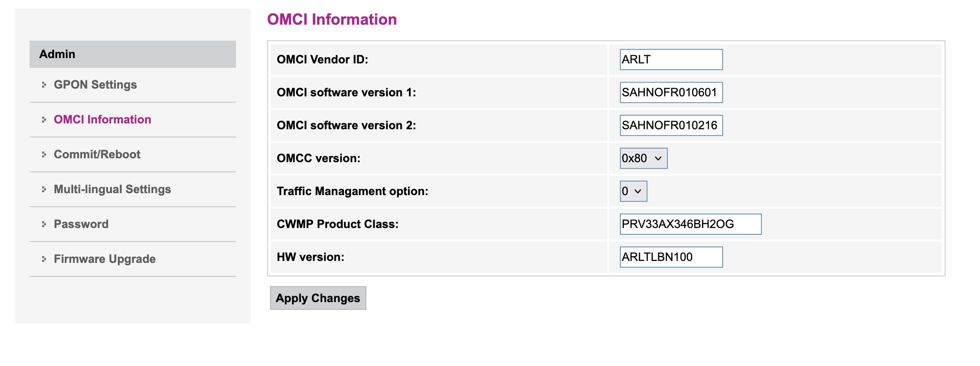Select OMCI Information in sidebar
Viewport: 980px width, 366px height.
click(x=102, y=120)
